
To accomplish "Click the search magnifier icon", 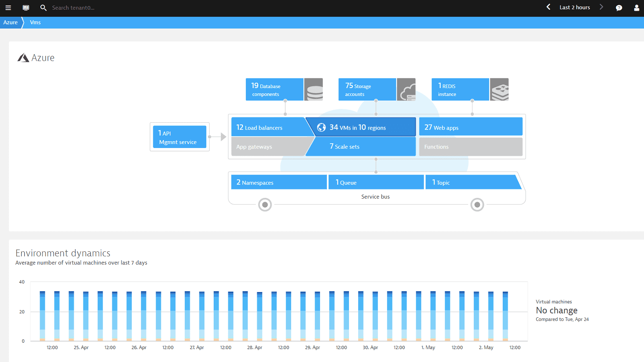I will (x=43, y=8).
